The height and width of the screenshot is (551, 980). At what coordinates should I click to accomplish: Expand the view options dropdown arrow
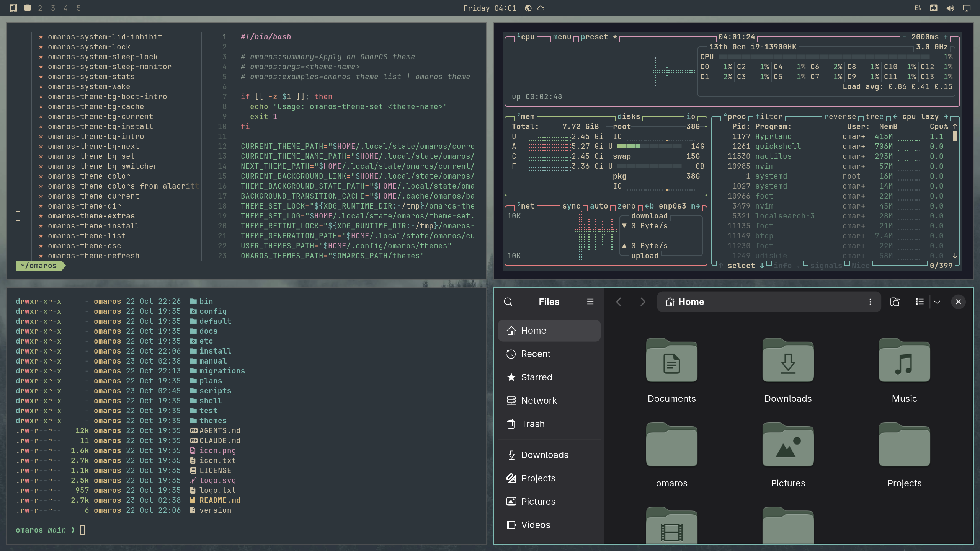pyautogui.click(x=937, y=302)
